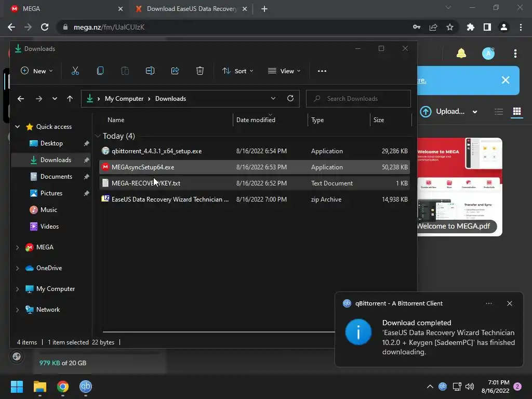Go back in File Explorer navigation
The height and width of the screenshot is (399, 532).
pyautogui.click(x=21, y=99)
